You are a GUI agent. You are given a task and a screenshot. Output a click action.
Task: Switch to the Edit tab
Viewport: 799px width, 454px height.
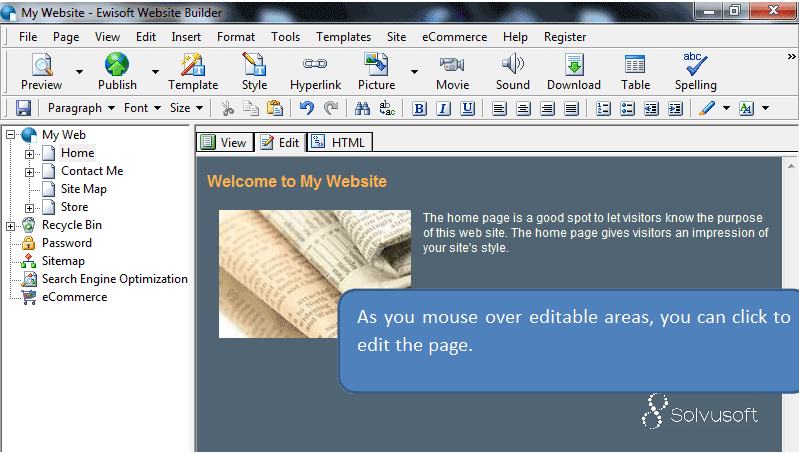click(280, 143)
